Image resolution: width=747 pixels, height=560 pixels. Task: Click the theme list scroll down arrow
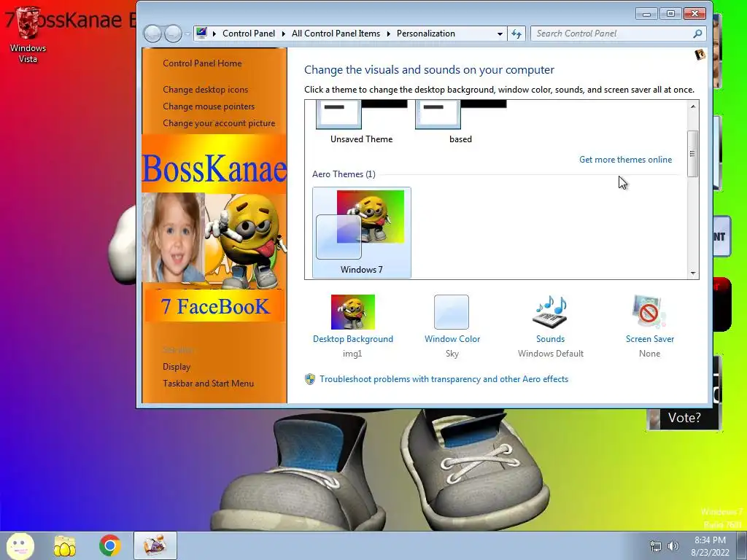pos(693,273)
